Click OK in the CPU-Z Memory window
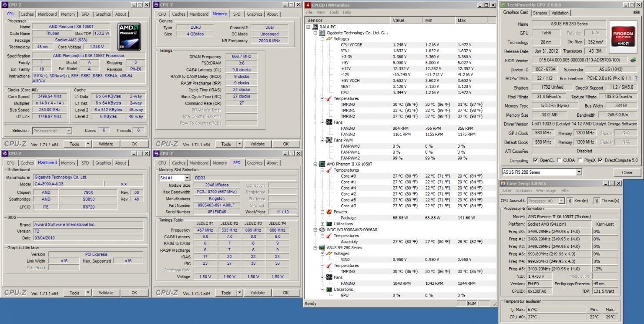The height and width of the screenshot is (324, 644). pyautogui.click(x=285, y=144)
